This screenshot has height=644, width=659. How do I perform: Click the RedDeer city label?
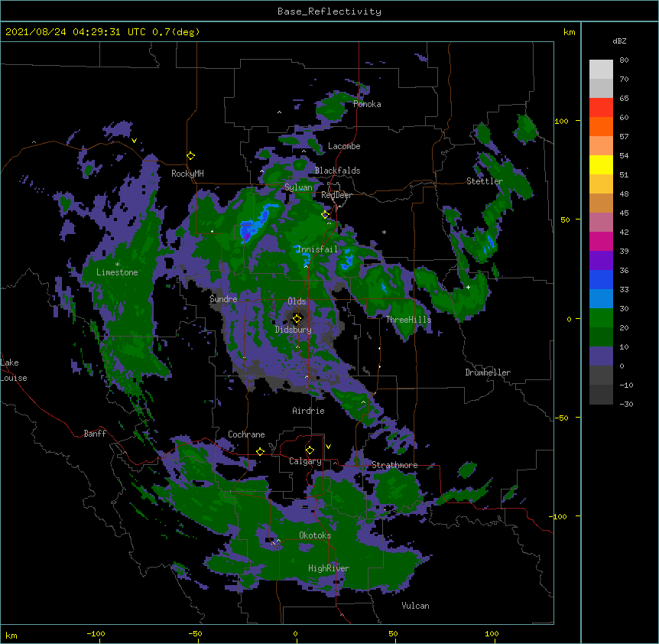pyautogui.click(x=336, y=195)
